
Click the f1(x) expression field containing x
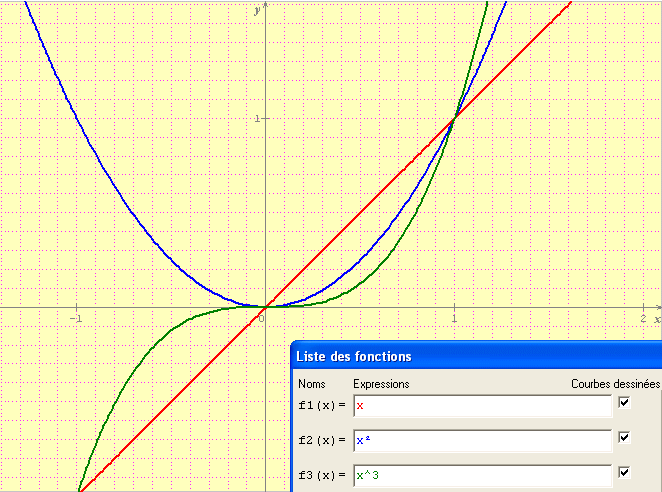click(x=482, y=406)
